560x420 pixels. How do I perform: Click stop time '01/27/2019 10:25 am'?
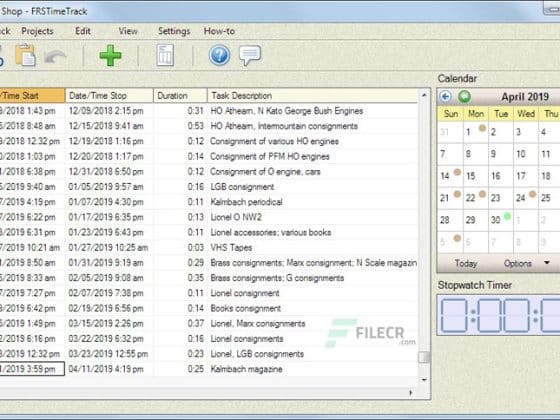pyautogui.click(x=108, y=248)
